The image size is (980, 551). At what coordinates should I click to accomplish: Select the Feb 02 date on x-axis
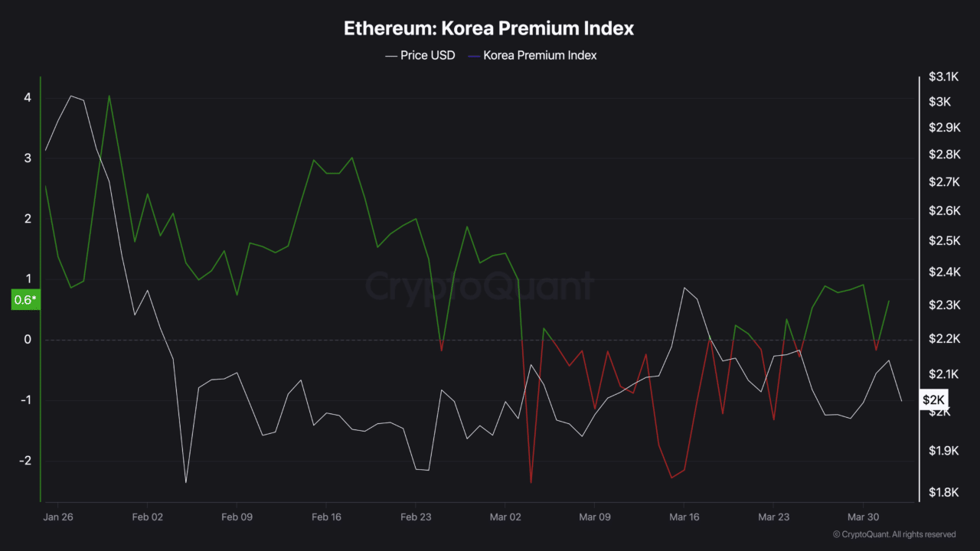tap(147, 517)
